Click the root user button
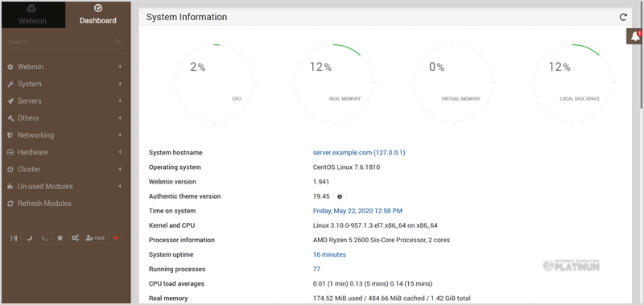 tap(95, 238)
